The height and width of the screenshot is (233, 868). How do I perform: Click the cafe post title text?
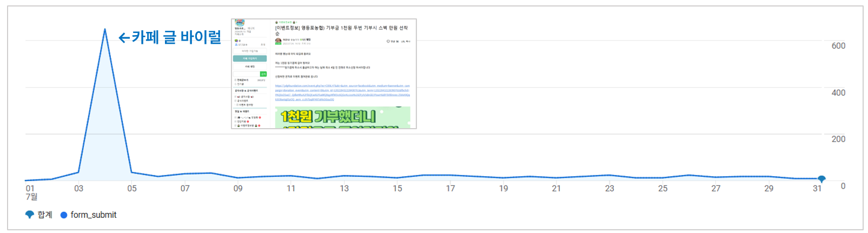pyautogui.click(x=341, y=28)
